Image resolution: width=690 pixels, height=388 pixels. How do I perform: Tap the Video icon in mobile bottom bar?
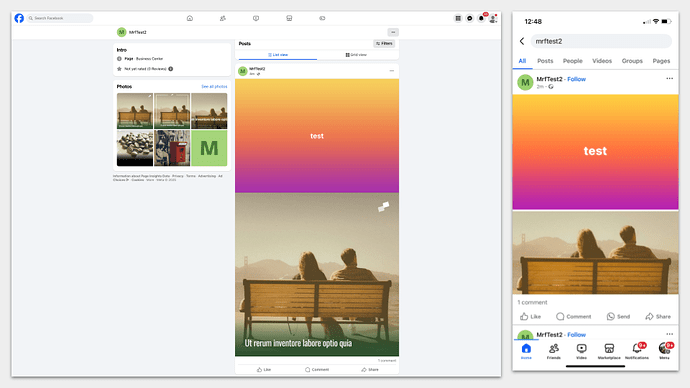coord(581,351)
